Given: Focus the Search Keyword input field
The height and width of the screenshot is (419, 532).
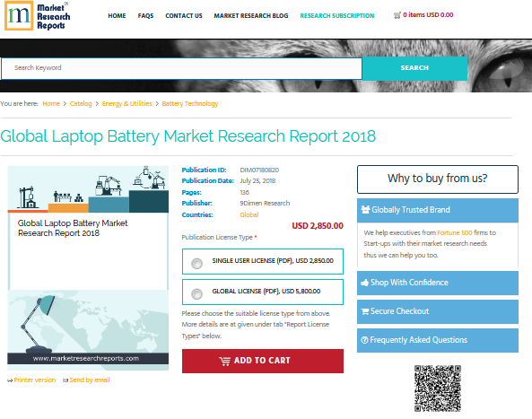Looking at the screenshot, I should click(181, 68).
